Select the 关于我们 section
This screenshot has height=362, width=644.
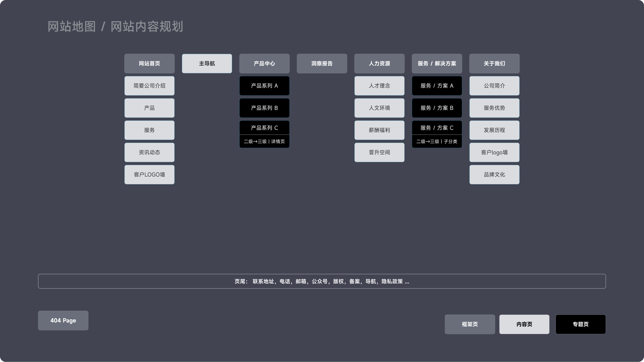494,63
